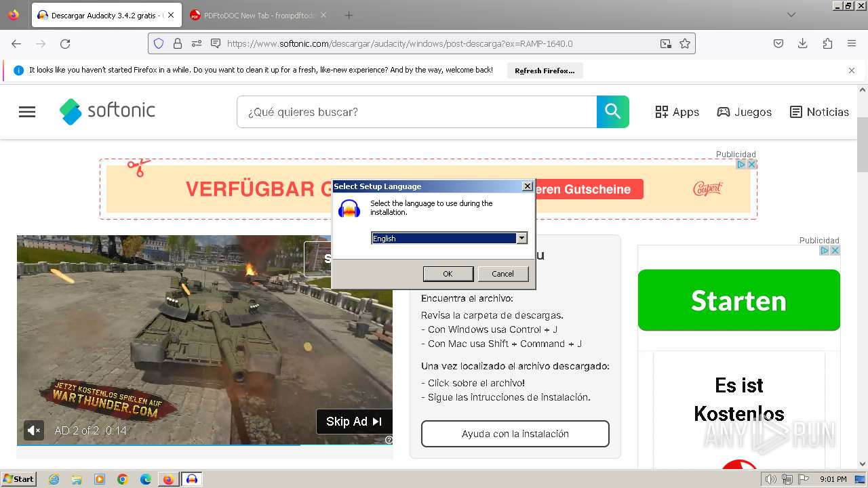The width and height of the screenshot is (868, 488).
Task: Open the Softonic hamburger menu
Action: pos(27,112)
